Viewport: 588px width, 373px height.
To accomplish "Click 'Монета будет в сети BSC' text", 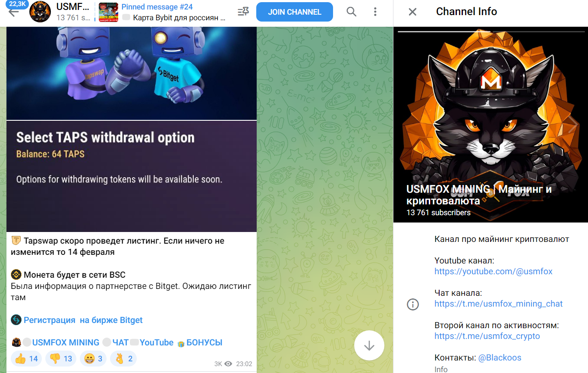I will (75, 275).
